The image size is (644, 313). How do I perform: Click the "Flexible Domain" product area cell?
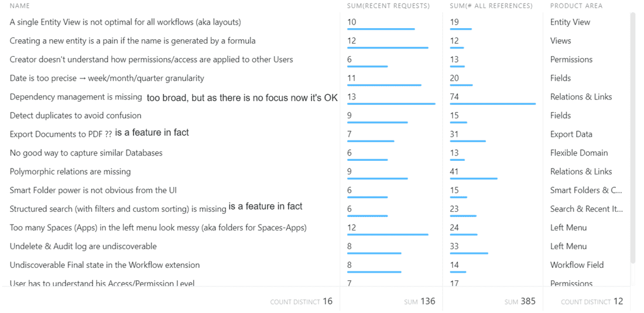point(579,153)
